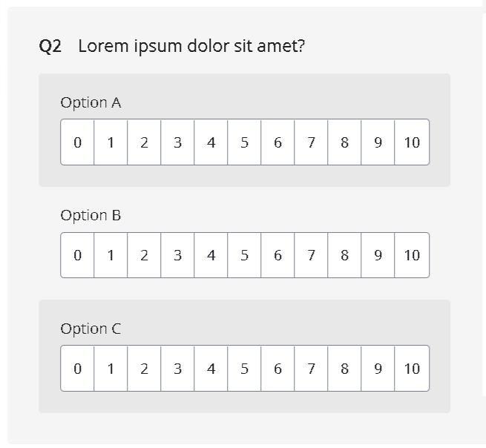Select rating 10 for Option C
Image resolution: width=486 pixels, height=448 pixels.
(x=412, y=369)
